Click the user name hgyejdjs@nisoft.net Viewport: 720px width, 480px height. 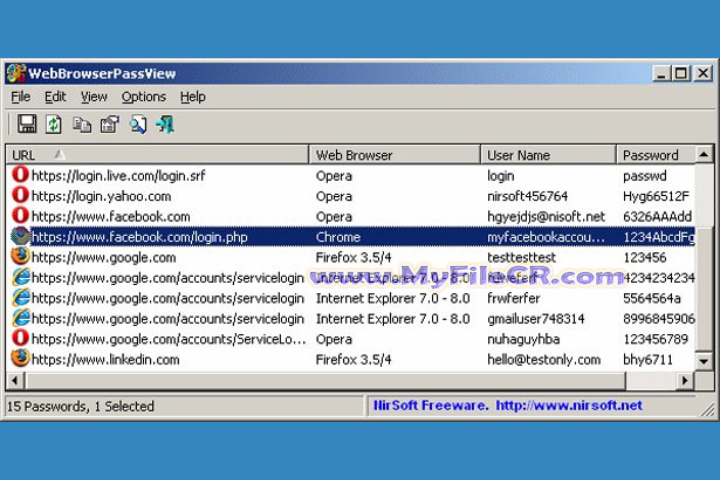[x=546, y=217]
